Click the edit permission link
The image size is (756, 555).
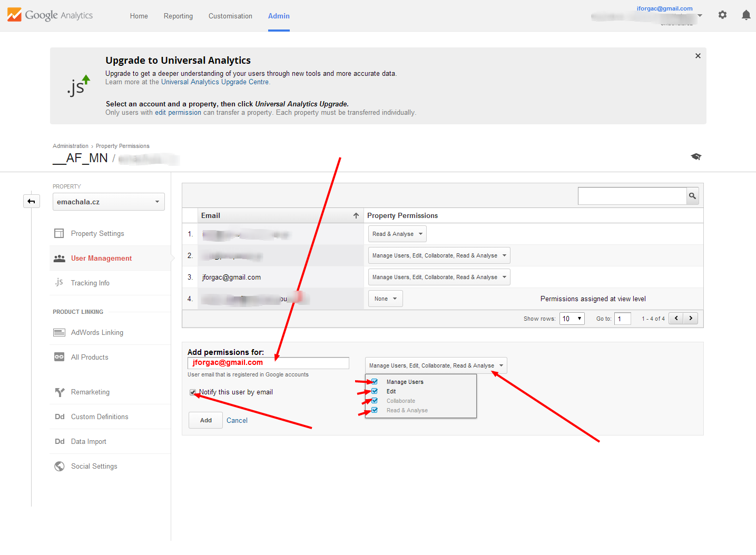point(178,112)
